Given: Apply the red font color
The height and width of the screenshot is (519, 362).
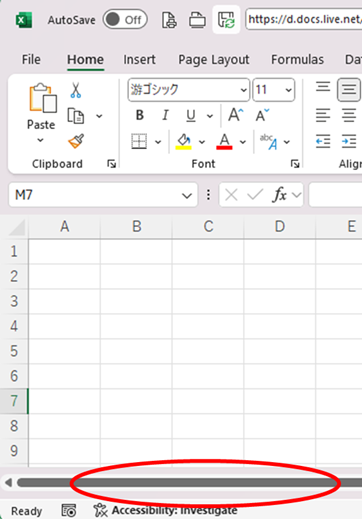Looking at the screenshot, I should [224, 142].
